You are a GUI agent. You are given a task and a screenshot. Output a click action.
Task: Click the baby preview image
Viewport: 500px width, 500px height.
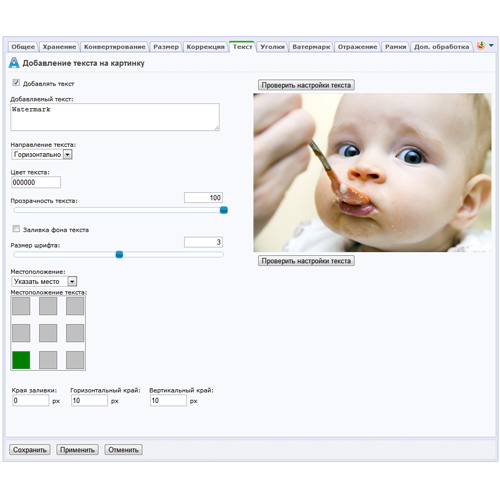pos(372,172)
